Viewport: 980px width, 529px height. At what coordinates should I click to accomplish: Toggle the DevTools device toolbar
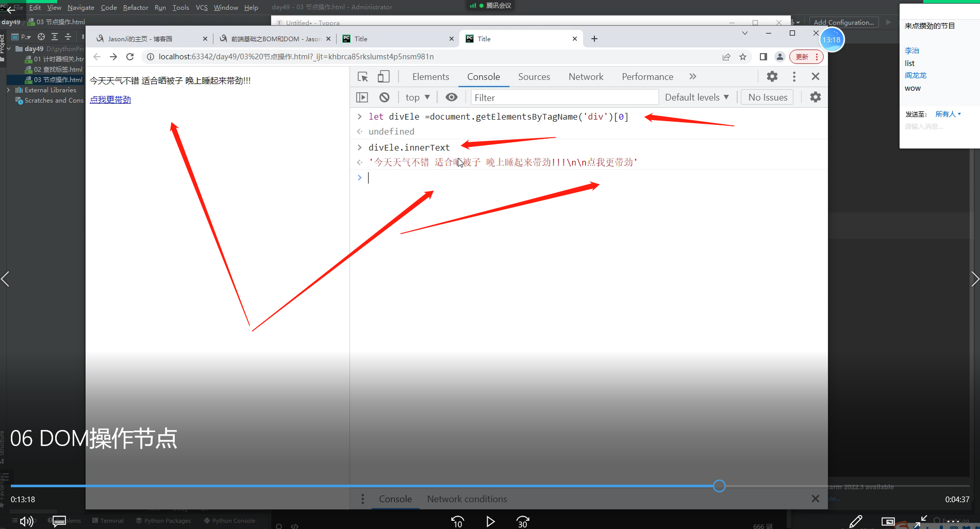[x=384, y=77]
